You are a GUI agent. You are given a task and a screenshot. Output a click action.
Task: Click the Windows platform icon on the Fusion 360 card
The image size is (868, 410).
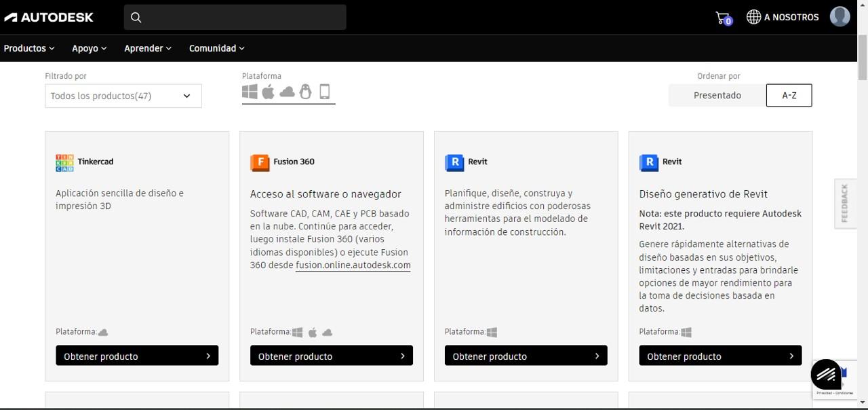pyautogui.click(x=297, y=333)
